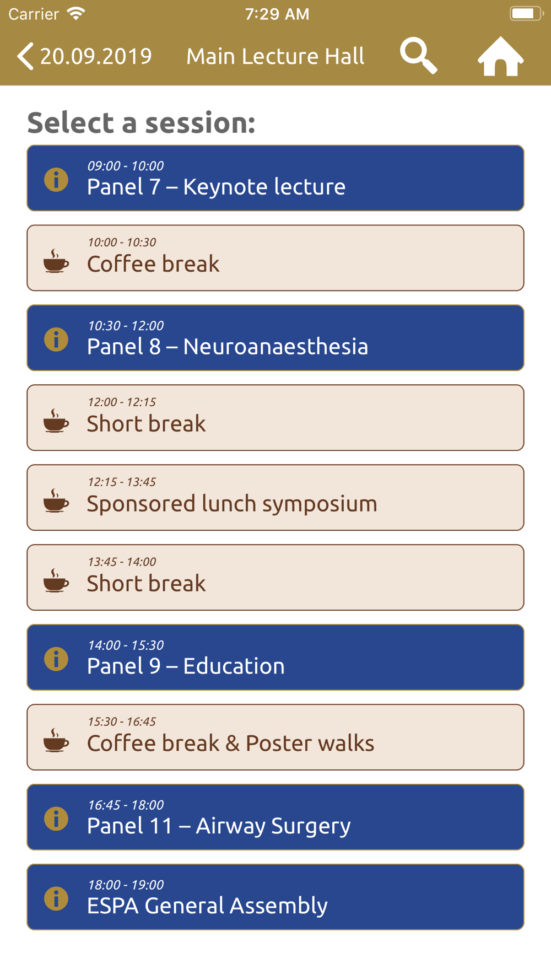
Task: Open Panel 9 – Education session
Action: [x=275, y=658]
